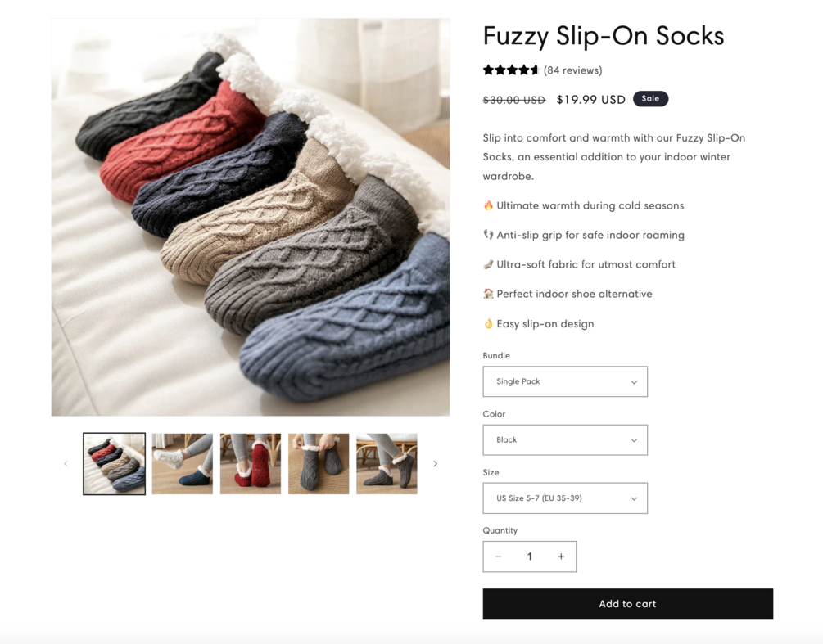This screenshot has height=644, width=823.
Task: Select the first thumbnail of colorful socks
Action: click(x=115, y=464)
